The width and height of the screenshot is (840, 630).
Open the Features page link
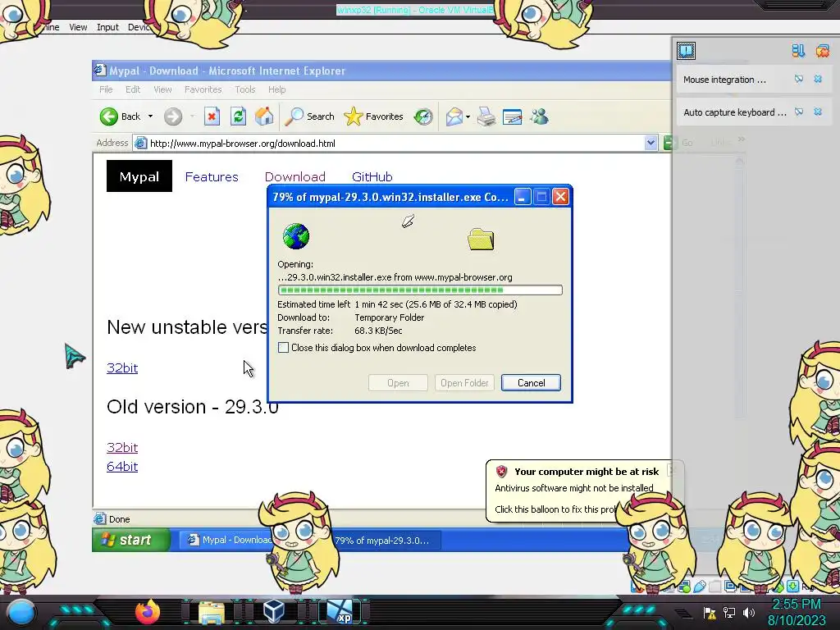click(212, 177)
